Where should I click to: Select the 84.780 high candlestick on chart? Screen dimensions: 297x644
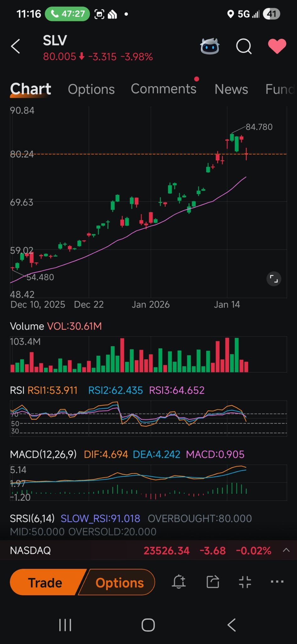coord(232,137)
